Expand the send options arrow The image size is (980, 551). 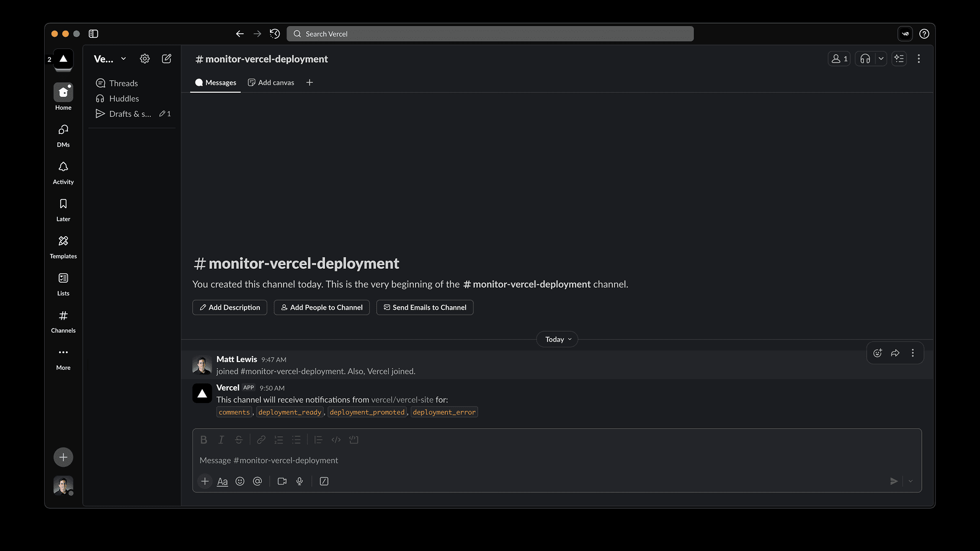(911, 481)
